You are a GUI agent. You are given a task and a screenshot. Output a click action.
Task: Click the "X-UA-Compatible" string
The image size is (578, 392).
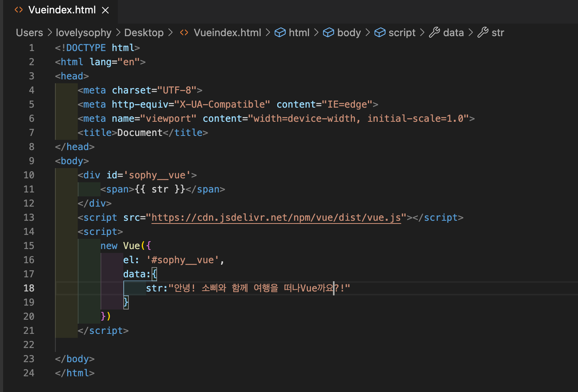222,104
